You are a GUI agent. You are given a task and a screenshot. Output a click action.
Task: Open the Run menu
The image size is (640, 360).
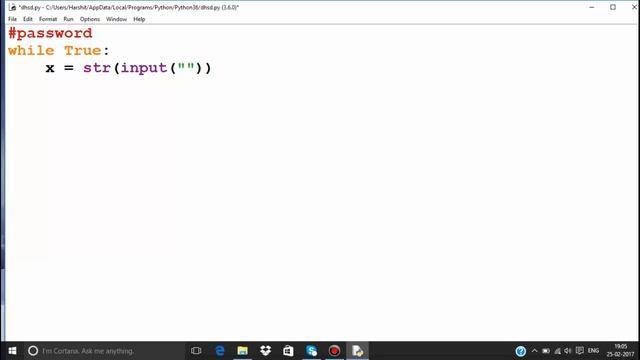coord(68,19)
